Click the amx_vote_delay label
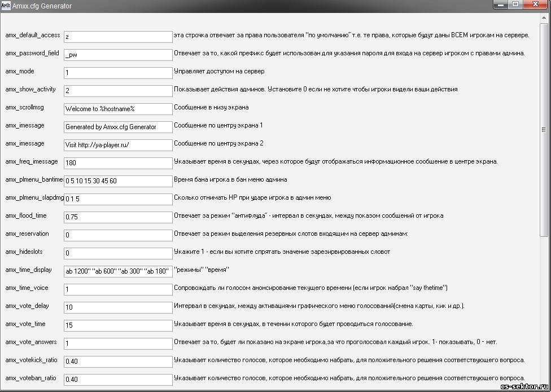The height and width of the screenshot is (392, 551). pos(27,306)
